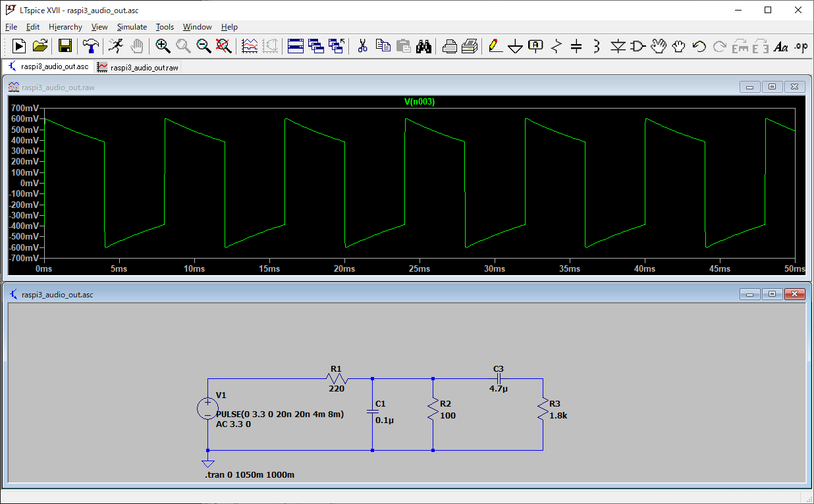Minimize the raspi3_audio_out.raw plot window

[x=750, y=87]
